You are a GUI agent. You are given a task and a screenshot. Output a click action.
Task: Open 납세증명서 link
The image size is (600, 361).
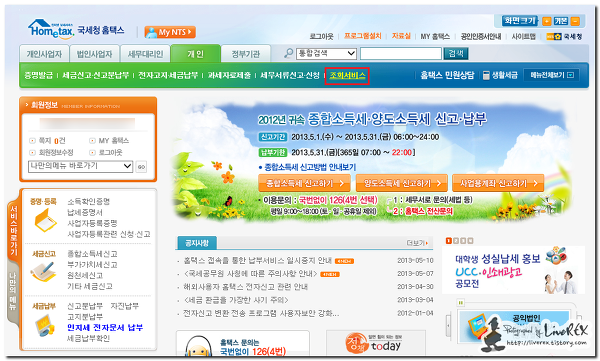click(x=85, y=212)
